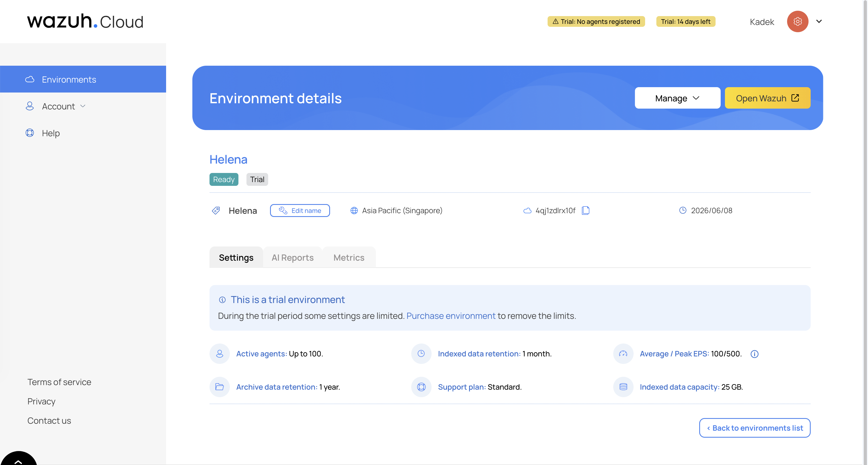
Task: Click the info icon next to EPS value
Action: pyautogui.click(x=754, y=354)
